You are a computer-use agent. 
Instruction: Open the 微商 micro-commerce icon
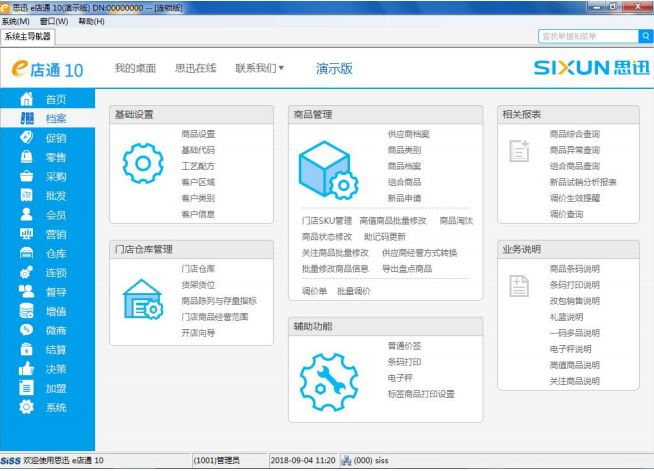(x=26, y=330)
